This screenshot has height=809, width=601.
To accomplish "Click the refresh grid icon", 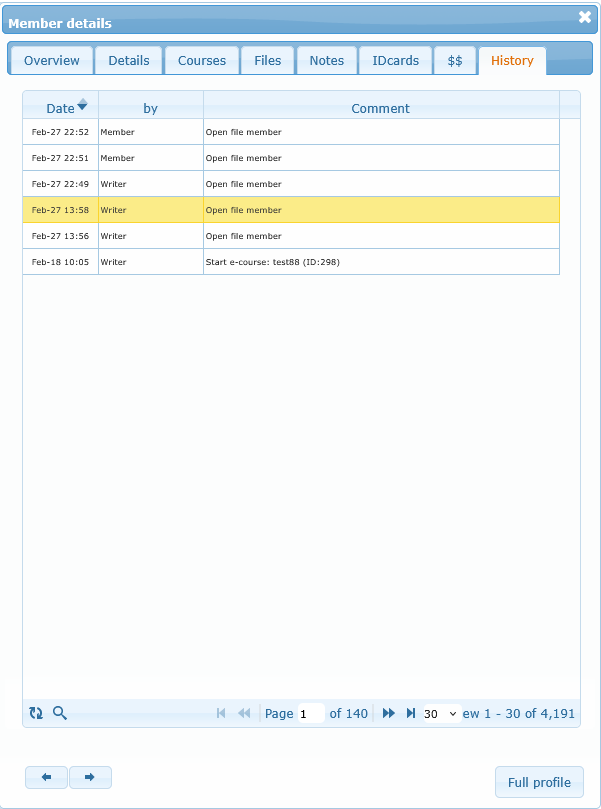I will click(36, 713).
